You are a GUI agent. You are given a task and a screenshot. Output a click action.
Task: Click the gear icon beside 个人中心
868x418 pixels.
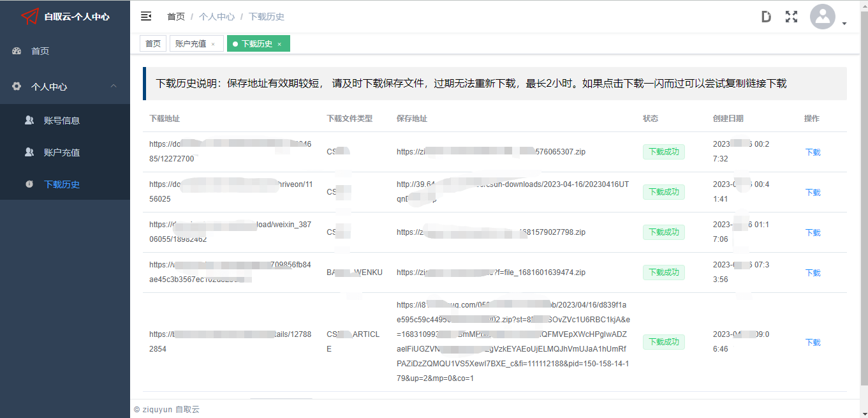[17, 87]
